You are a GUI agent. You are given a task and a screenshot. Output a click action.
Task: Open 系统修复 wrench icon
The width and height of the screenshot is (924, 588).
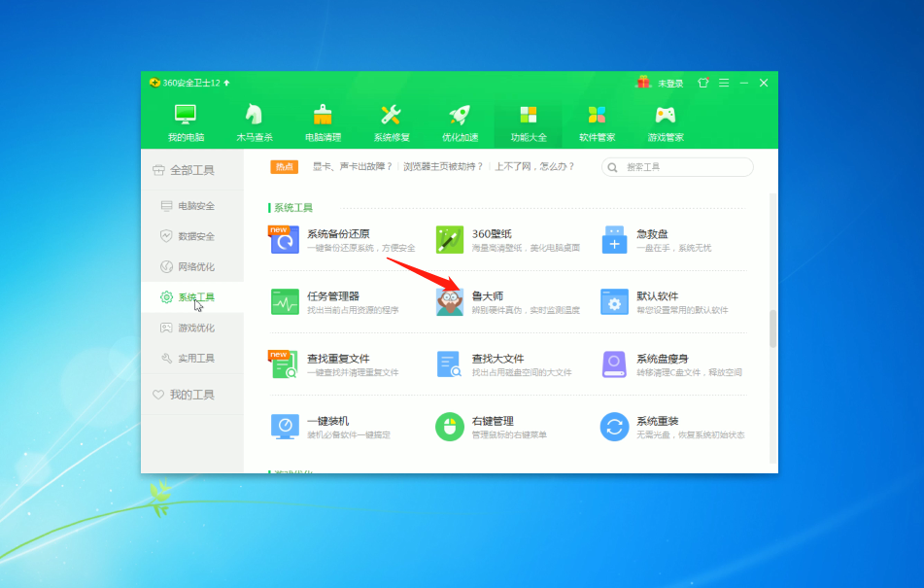tap(391, 115)
